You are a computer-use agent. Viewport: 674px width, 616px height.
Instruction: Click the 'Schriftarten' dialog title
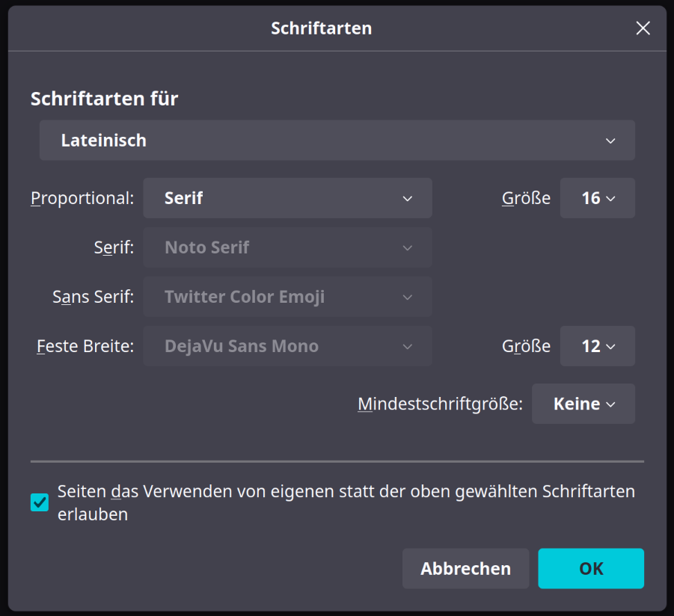(x=321, y=28)
